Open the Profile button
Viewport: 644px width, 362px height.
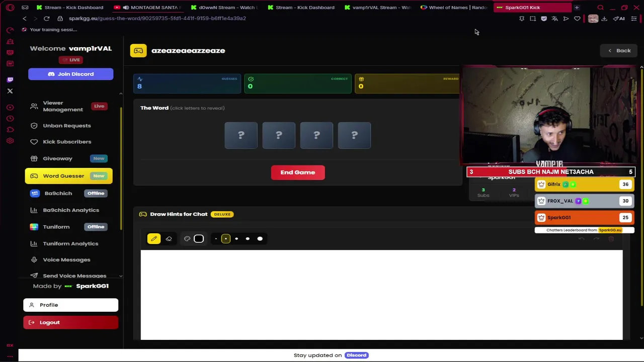click(x=70, y=305)
